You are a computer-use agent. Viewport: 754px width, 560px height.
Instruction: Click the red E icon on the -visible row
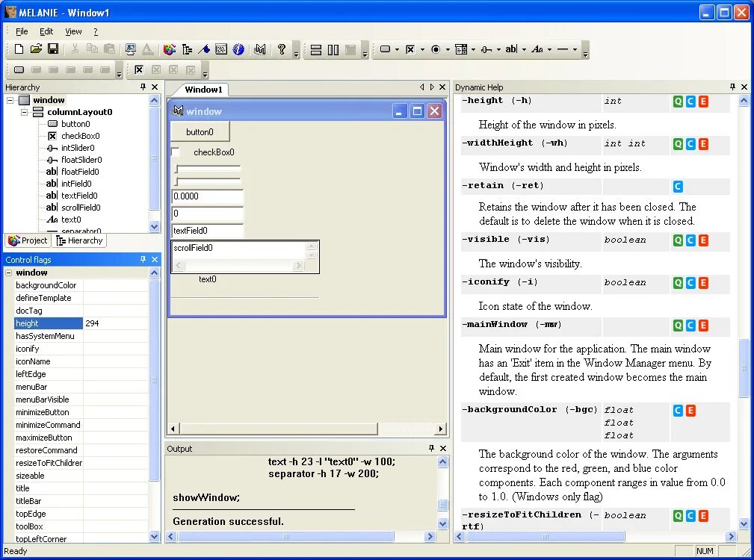(x=703, y=240)
